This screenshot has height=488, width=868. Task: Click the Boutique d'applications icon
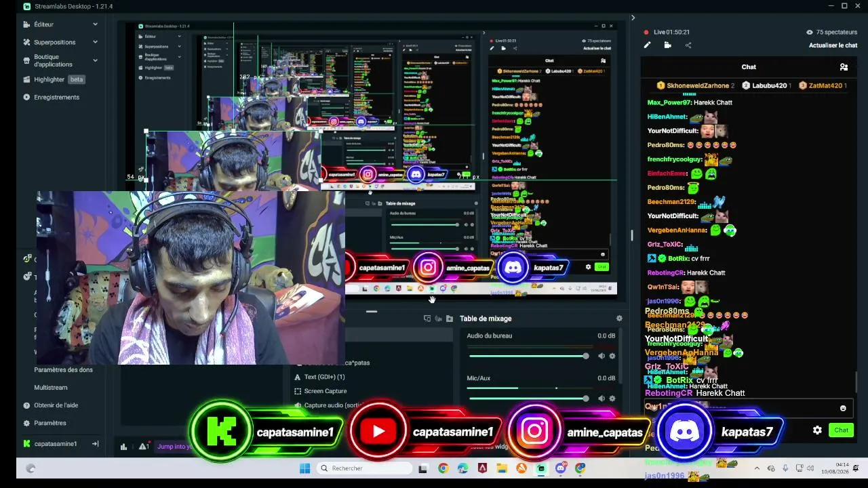26,60
